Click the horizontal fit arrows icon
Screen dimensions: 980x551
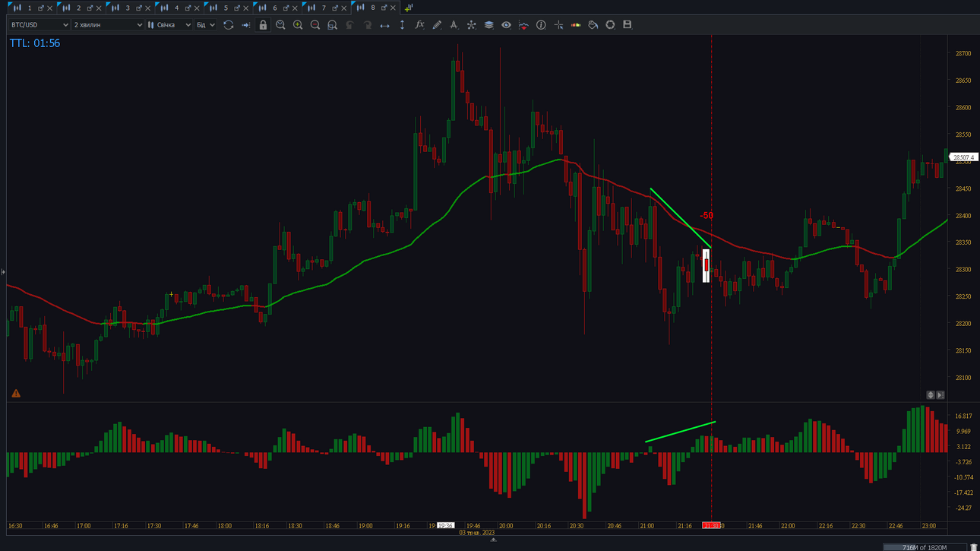pos(384,25)
